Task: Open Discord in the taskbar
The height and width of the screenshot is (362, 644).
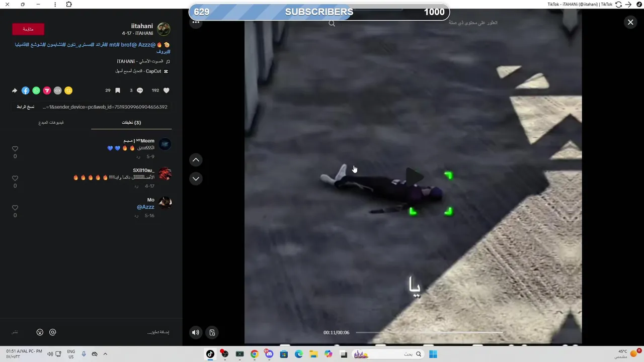Action: pyautogui.click(x=269, y=354)
